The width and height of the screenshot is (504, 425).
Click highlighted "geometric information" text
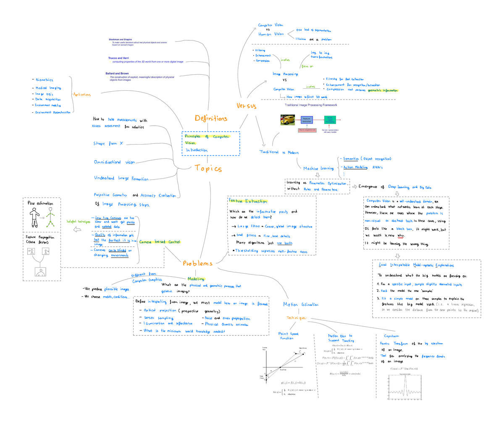[x=383, y=90]
